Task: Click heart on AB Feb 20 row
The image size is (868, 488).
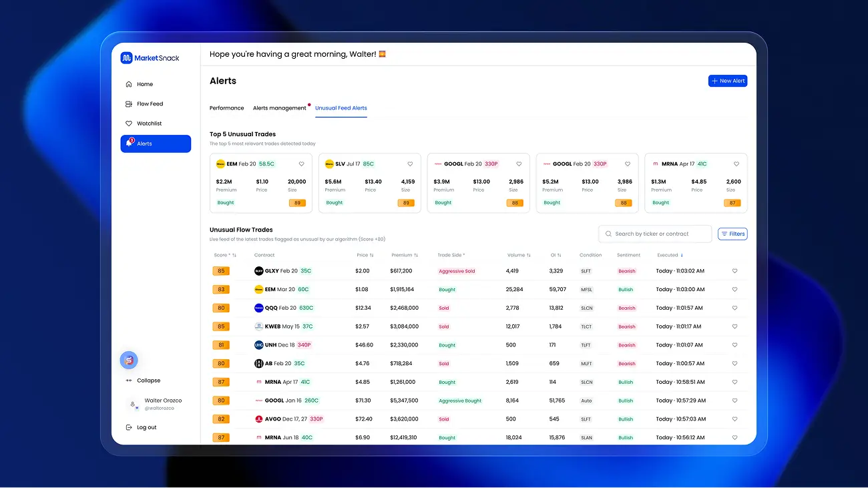Action: click(734, 364)
